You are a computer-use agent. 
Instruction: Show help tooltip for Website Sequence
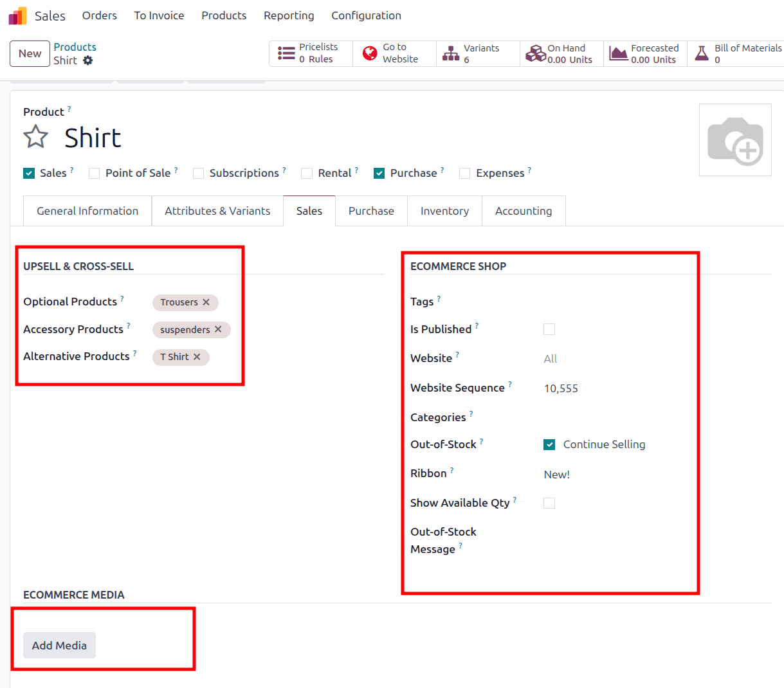[510, 385]
